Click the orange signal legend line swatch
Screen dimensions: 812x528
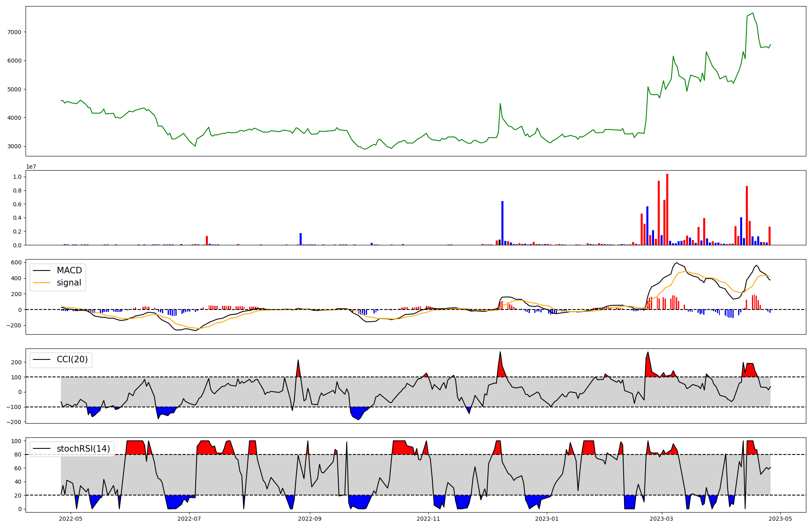[41, 283]
